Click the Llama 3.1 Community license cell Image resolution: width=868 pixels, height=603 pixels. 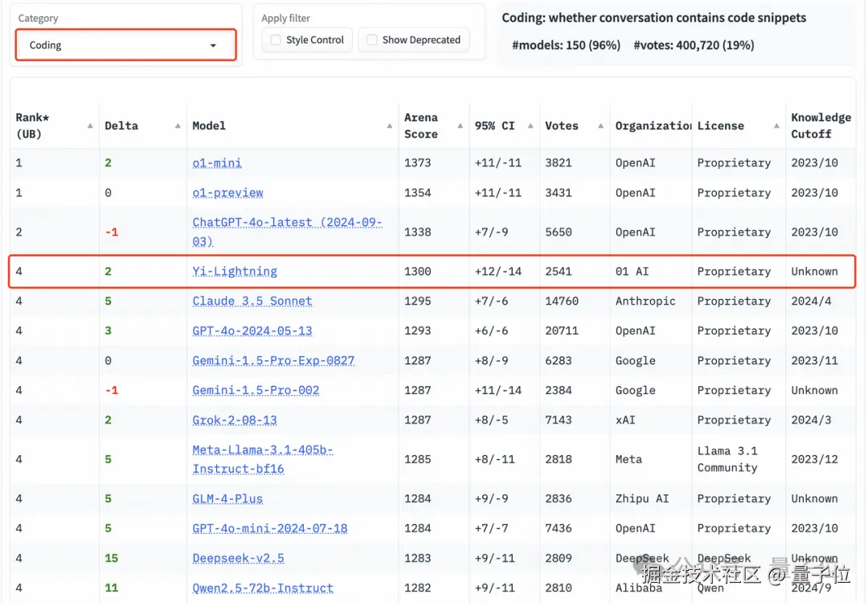(x=727, y=460)
